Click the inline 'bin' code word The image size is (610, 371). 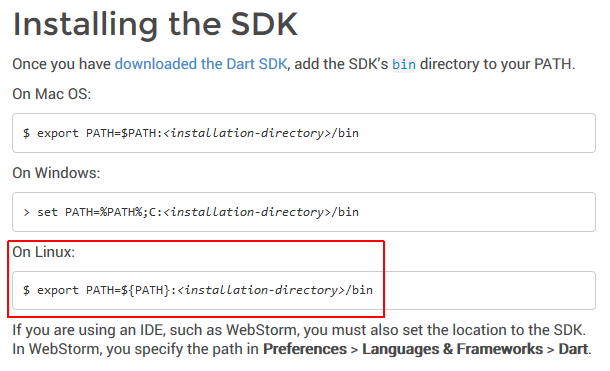tap(404, 64)
